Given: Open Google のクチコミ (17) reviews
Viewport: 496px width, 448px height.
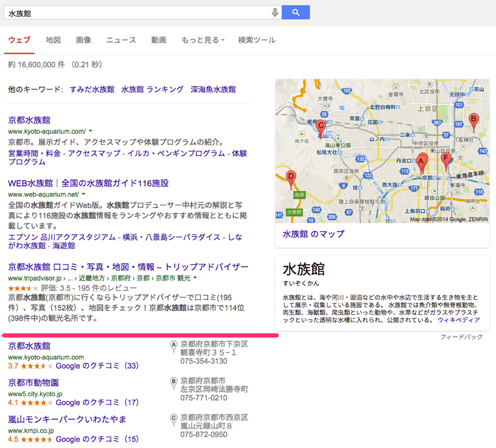Looking at the screenshot, I should [x=97, y=403].
